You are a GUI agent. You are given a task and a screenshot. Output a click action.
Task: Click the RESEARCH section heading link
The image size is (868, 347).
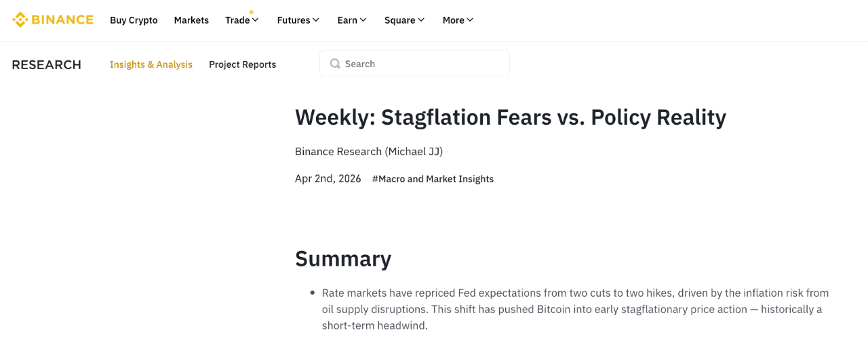tap(46, 64)
